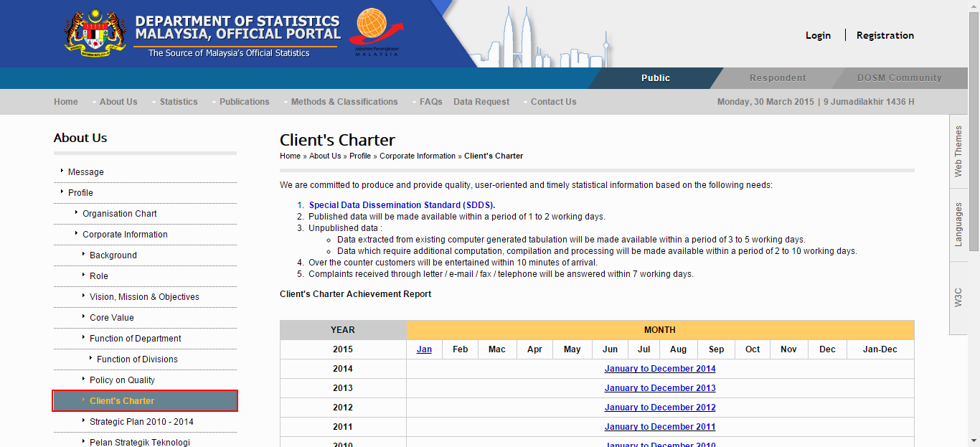Open the Jan 2015 achievement report
The width and height of the screenshot is (980, 447).
pyautogui.click(x=424, y=349)
